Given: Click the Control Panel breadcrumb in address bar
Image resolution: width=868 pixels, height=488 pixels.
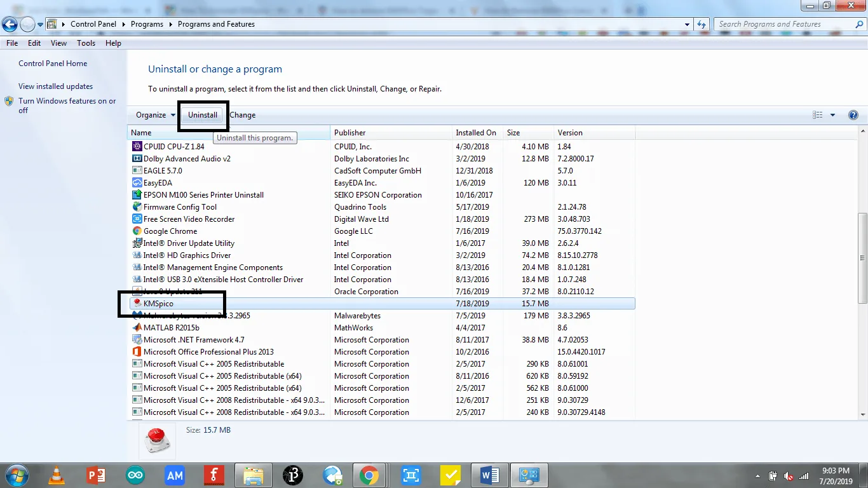Looking at the screenshot, I should [93, 24].
